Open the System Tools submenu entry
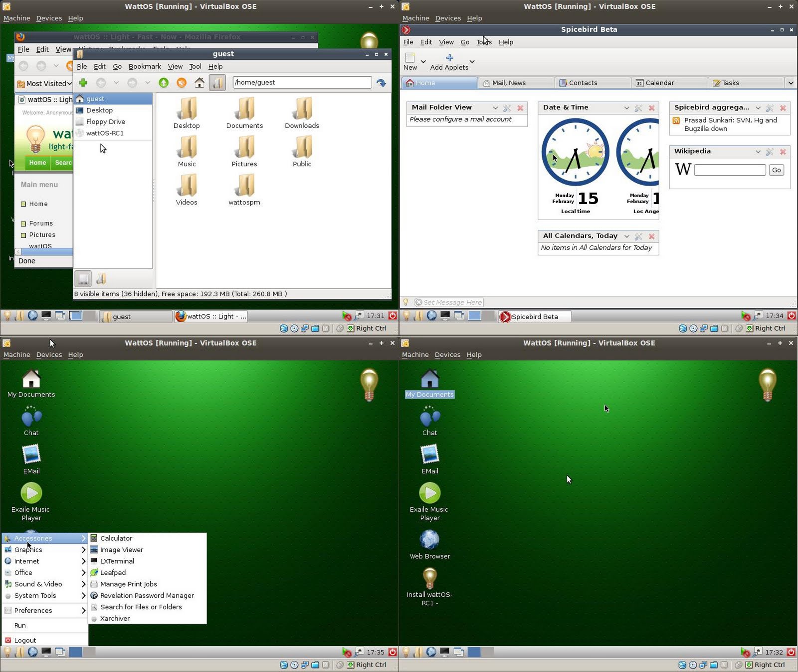798x672 pixels. 45,596
